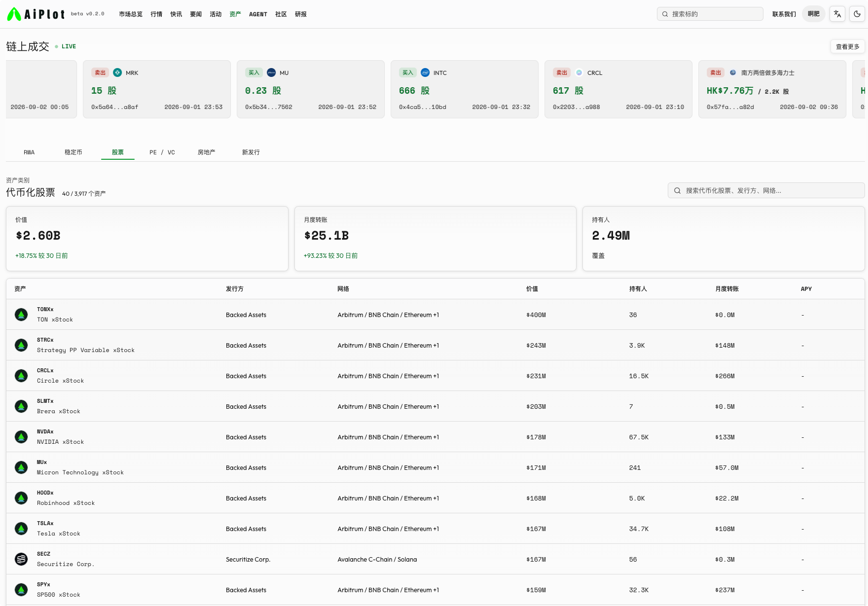Click the 联系我们 link

point(784,14)
